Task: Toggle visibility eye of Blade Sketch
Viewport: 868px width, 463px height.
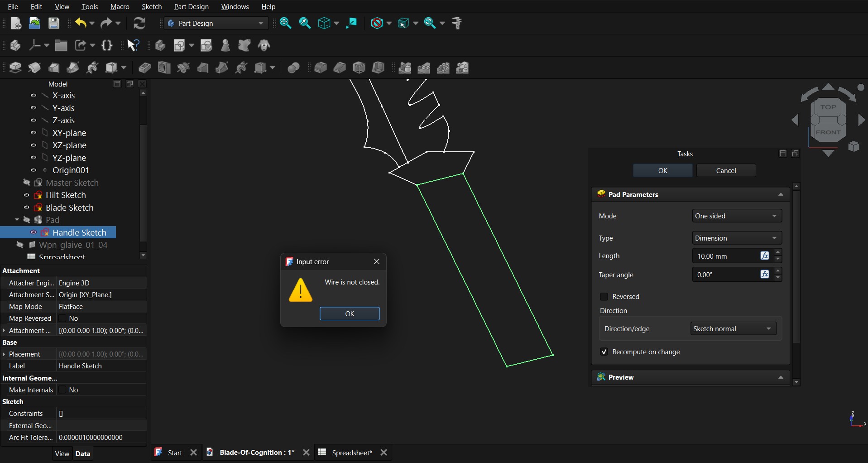Action: click(x=27, y=207)
